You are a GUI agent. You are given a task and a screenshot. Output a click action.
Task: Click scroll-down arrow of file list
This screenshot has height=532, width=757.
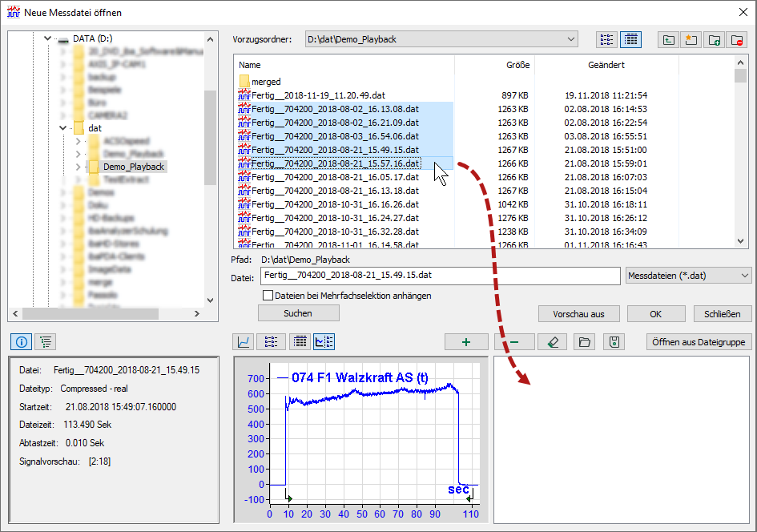[741, 241]
